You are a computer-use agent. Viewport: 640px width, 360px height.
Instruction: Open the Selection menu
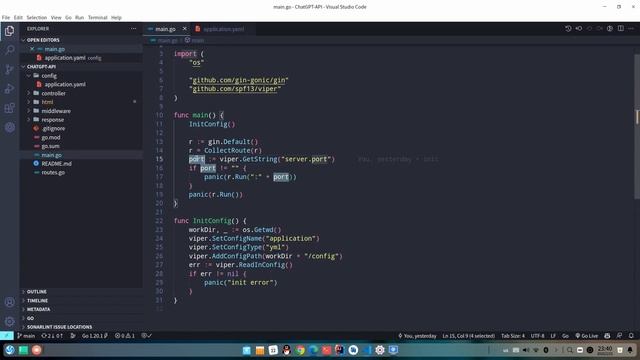point(37,18)
